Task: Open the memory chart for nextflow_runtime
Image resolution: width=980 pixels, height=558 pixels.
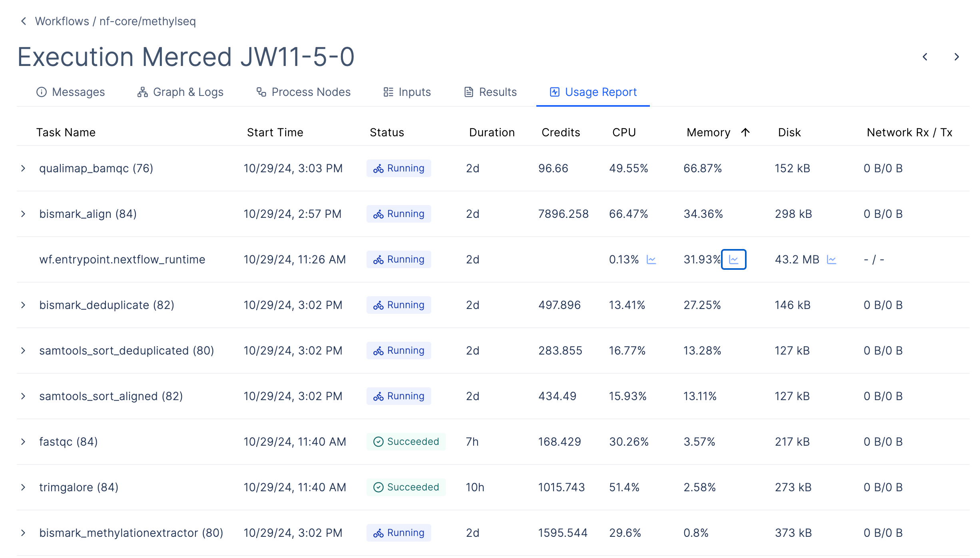Action: pyautogui.click(x=733, y=260)
